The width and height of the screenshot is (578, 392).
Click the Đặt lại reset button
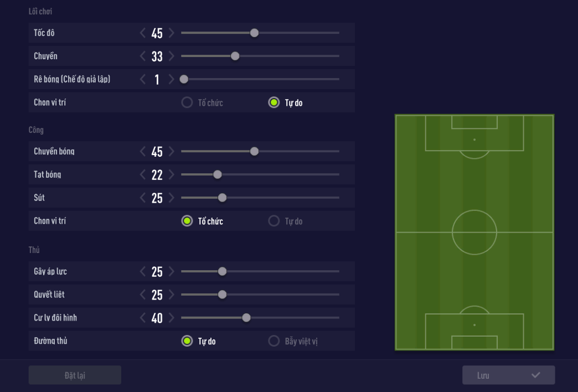coord(75,375)
